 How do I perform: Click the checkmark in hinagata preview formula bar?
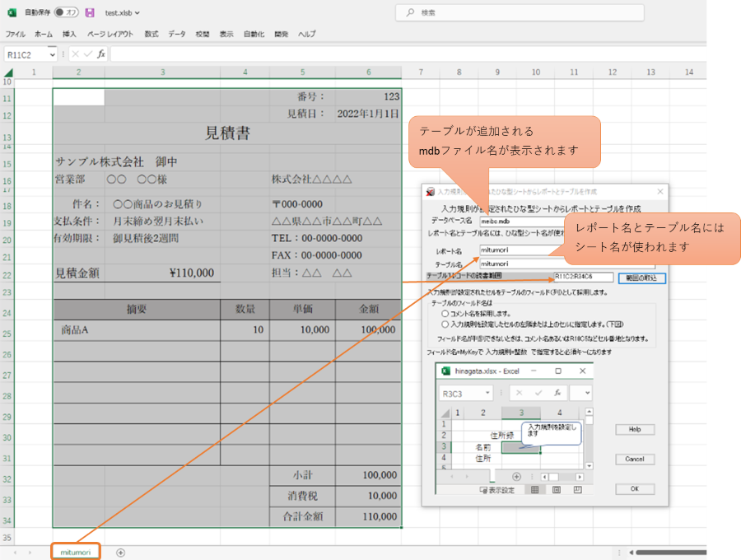tap(538, 393)
